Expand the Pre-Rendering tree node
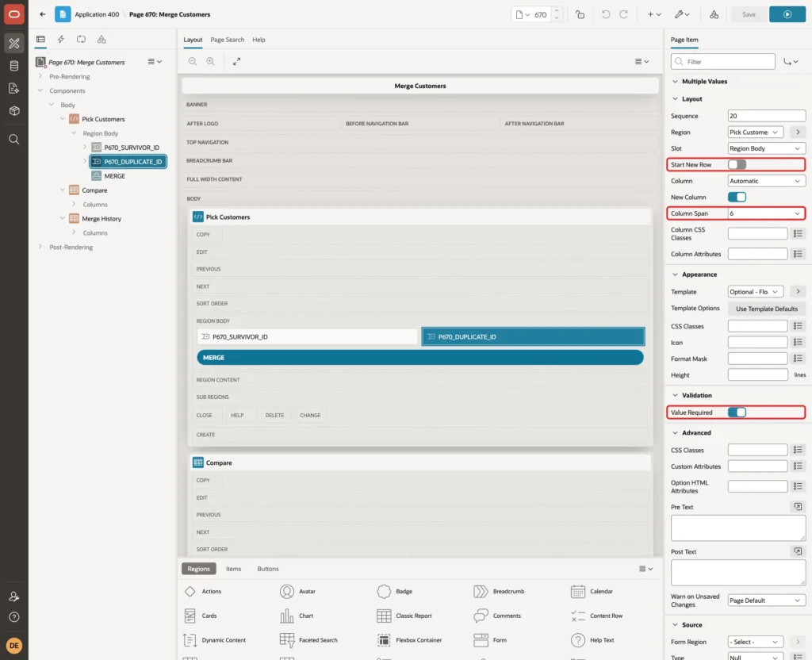This screenshot has width=812, height=660. point(40,76)
